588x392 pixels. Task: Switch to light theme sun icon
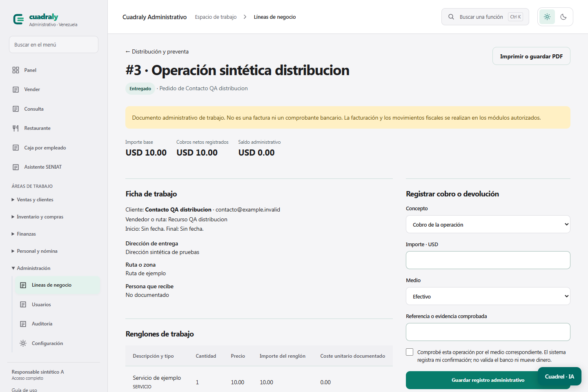pos(547,17)
